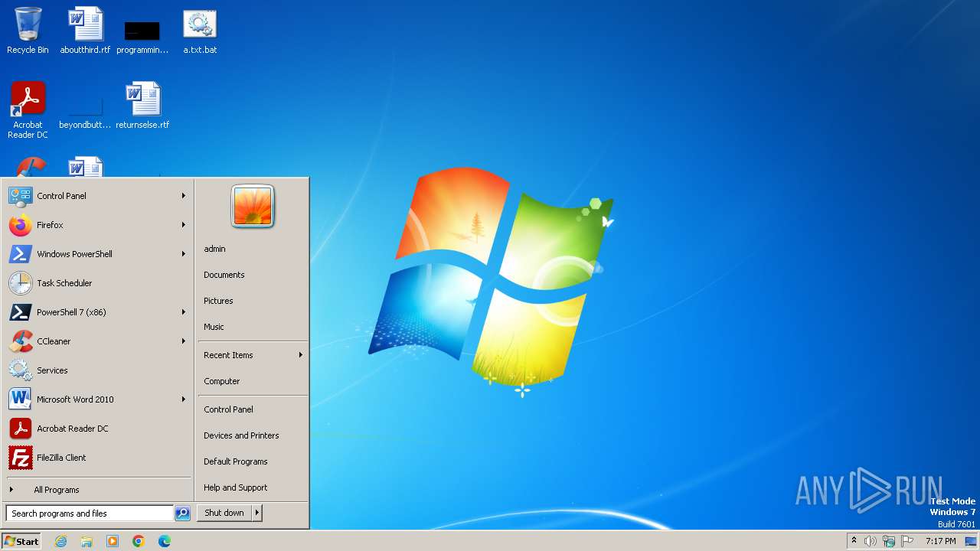Open Acrobat Reader DC in Start menu list
Viewport: 980px width, 551px height.
97,429
